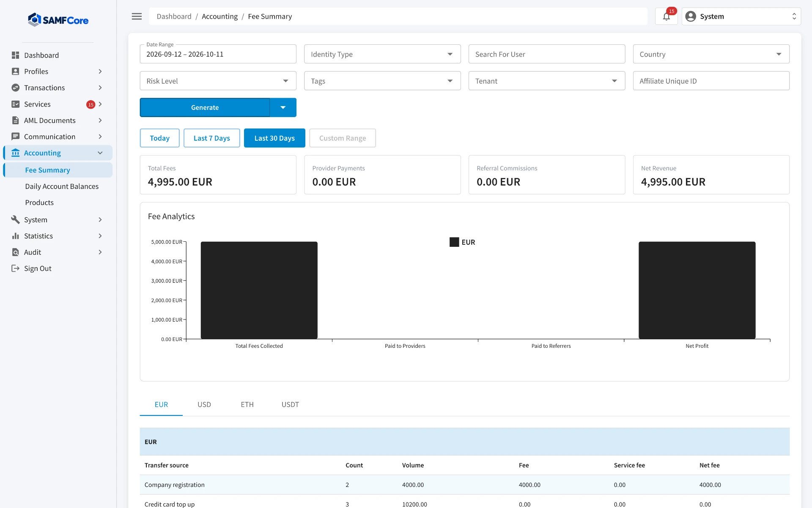This screenshot has height=508, width=812.
Task: Open the hamburger menu icon
Action: click(x=137, y=16)
